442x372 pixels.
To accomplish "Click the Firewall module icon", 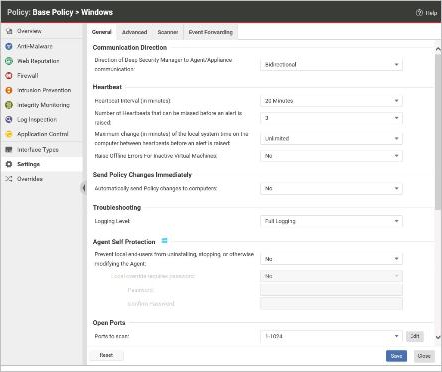I will tap(9, 76).
